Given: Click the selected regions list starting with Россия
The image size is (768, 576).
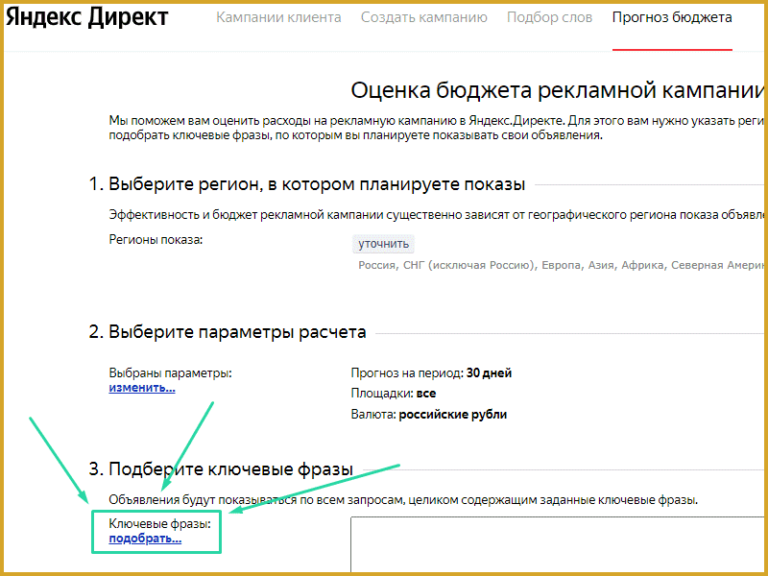Looking at the screenshot, I should pyautogui.click(x=561, y=265).
